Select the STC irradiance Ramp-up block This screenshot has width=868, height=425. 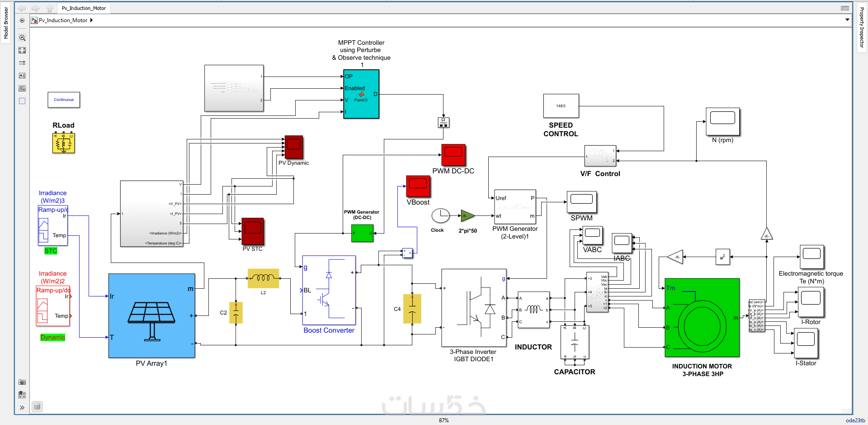[53, 225]
